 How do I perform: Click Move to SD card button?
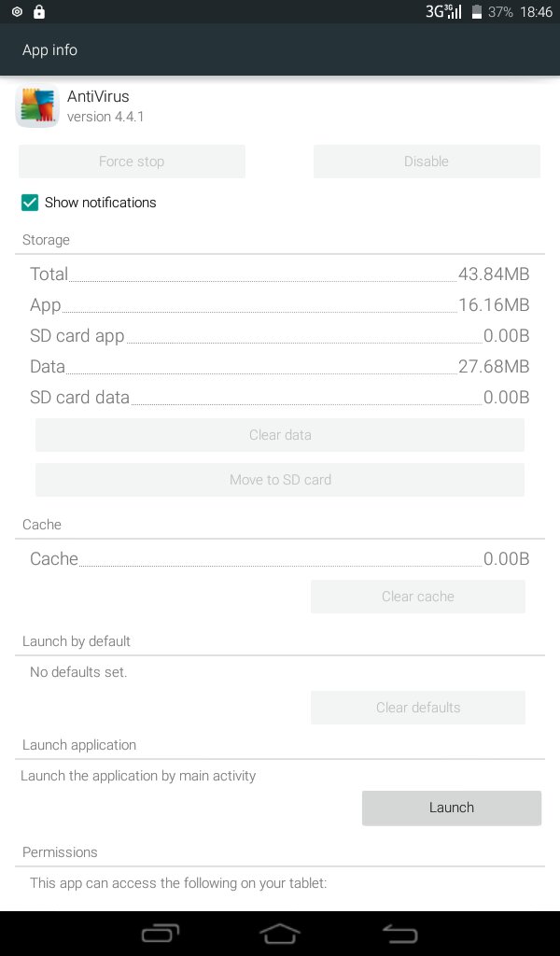click(280, 479)
